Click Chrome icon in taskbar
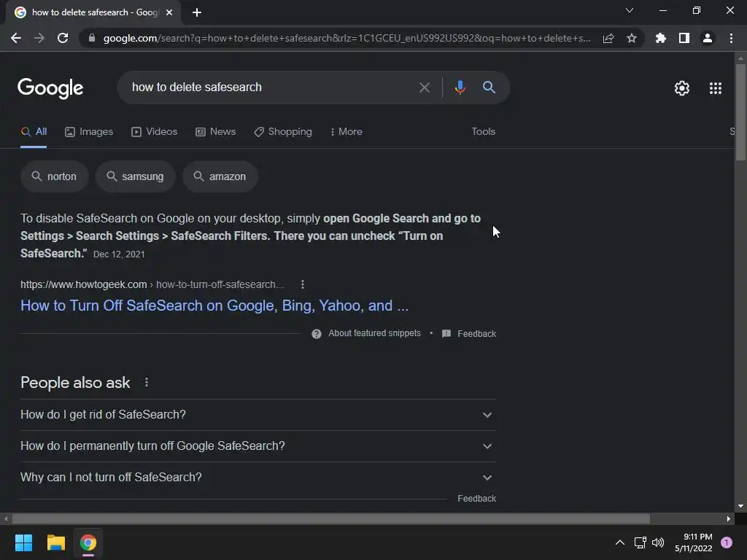Viewport: 747px width, 560px height. click(x=88, y=542)
